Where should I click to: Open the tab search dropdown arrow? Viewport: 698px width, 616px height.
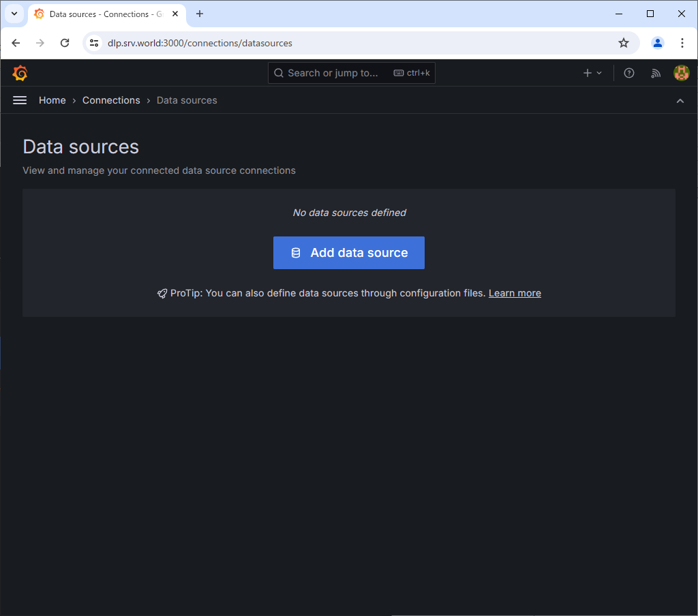[14, 14]
